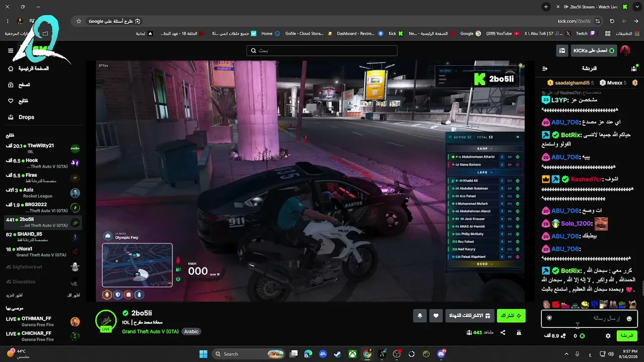Open the chat leaderboard icon
Viewport: 644px width, 362px height.
(633, 68)
